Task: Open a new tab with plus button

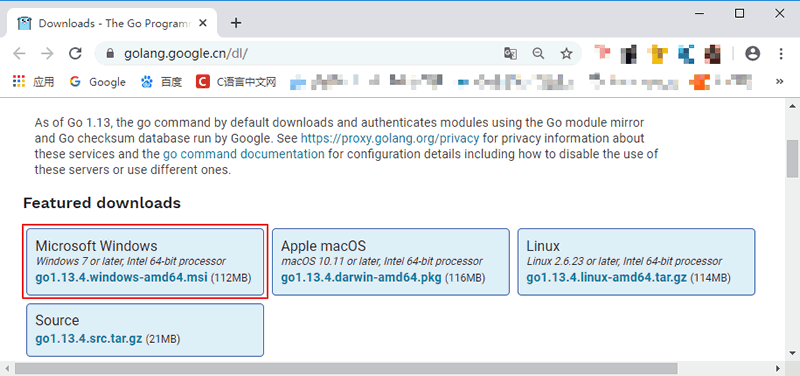Action: pyautogui.click(x=236, y=23)
